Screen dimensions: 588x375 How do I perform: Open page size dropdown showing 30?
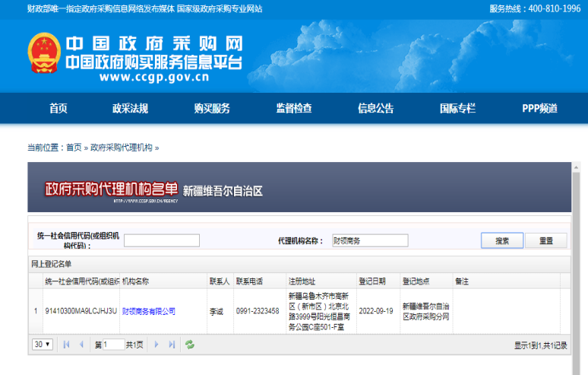(x=43, y=345)
